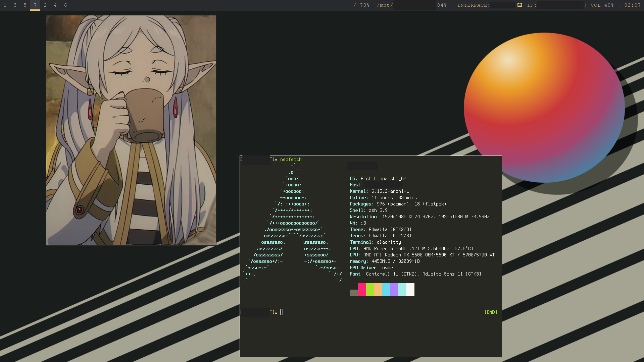Click the root disk usage 73% indicator

[x=361, y=5]
